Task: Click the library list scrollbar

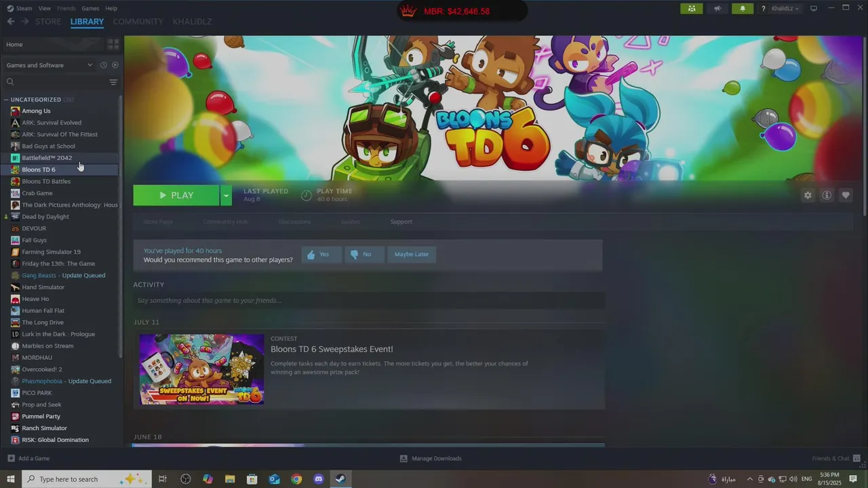Action: click(121, 227)
